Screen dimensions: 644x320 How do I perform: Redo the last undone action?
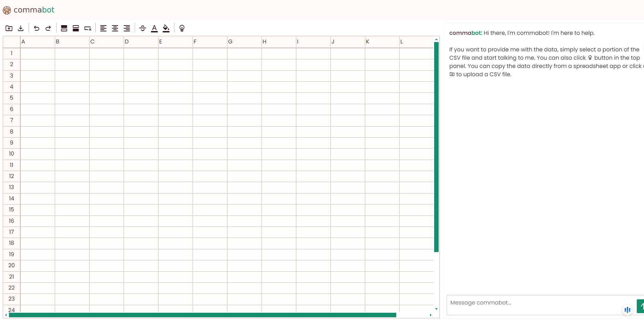pos(48,28)
